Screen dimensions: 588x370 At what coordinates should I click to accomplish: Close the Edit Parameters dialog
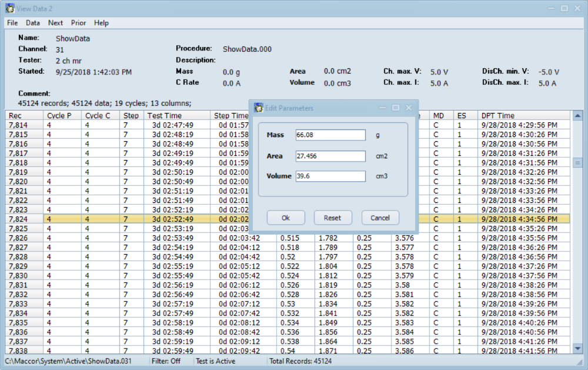408,108
